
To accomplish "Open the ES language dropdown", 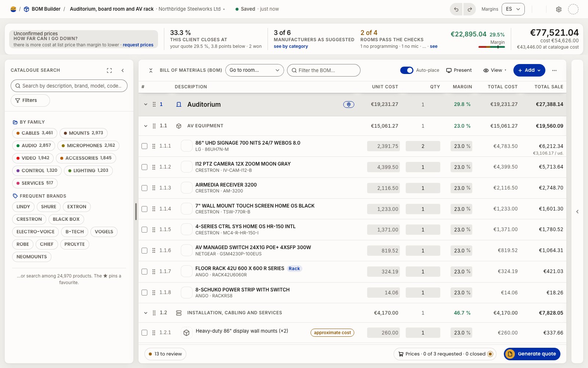I will (513, 9).
